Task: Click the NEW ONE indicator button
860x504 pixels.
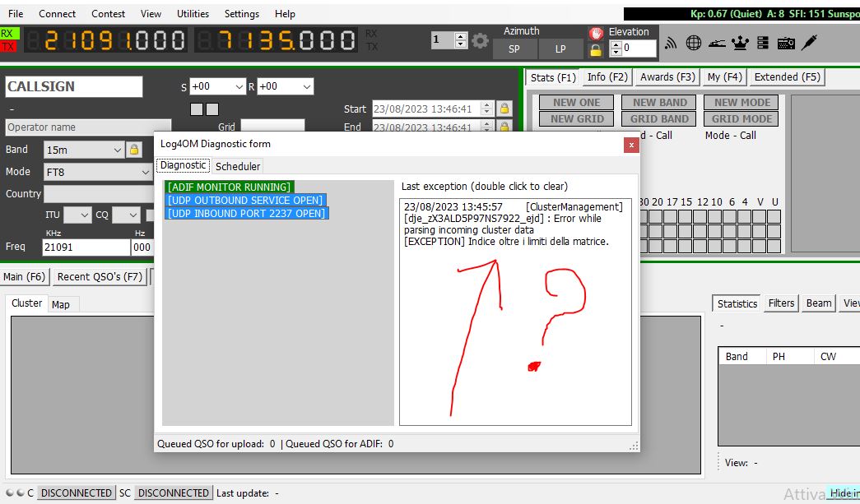Action: tap(576, 103)
